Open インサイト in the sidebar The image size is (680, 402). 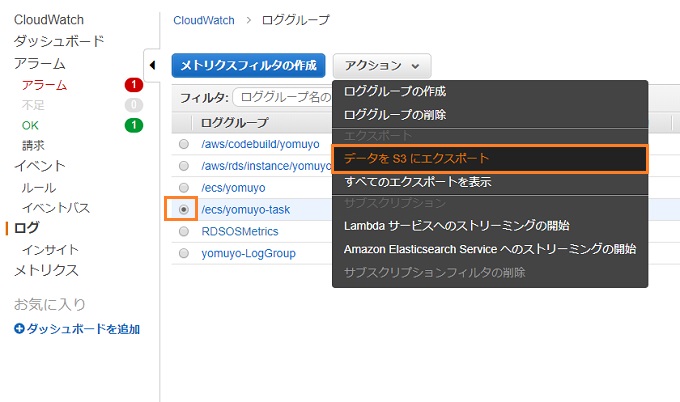(x=50, y=250)
